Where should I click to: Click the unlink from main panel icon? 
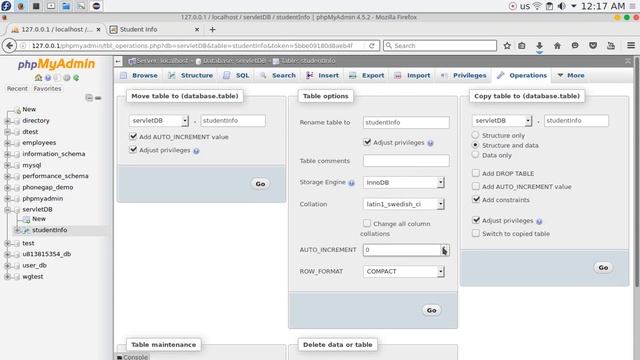point(98,98)
